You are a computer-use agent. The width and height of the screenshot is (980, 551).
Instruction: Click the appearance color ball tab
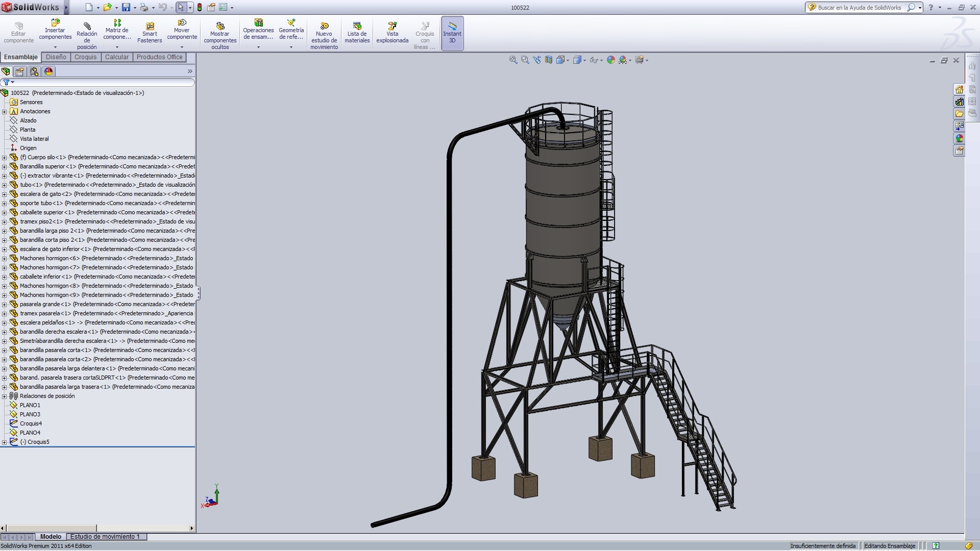48,71
